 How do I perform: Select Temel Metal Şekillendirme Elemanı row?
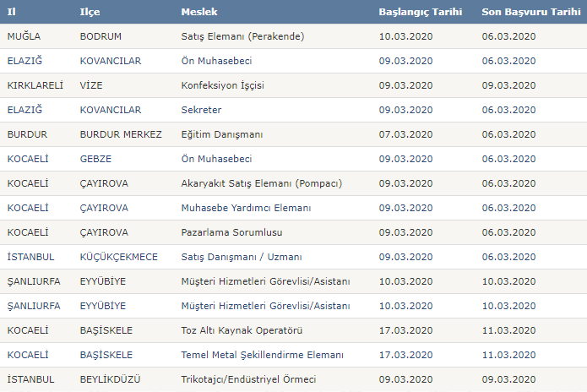[x=294, y=355]
